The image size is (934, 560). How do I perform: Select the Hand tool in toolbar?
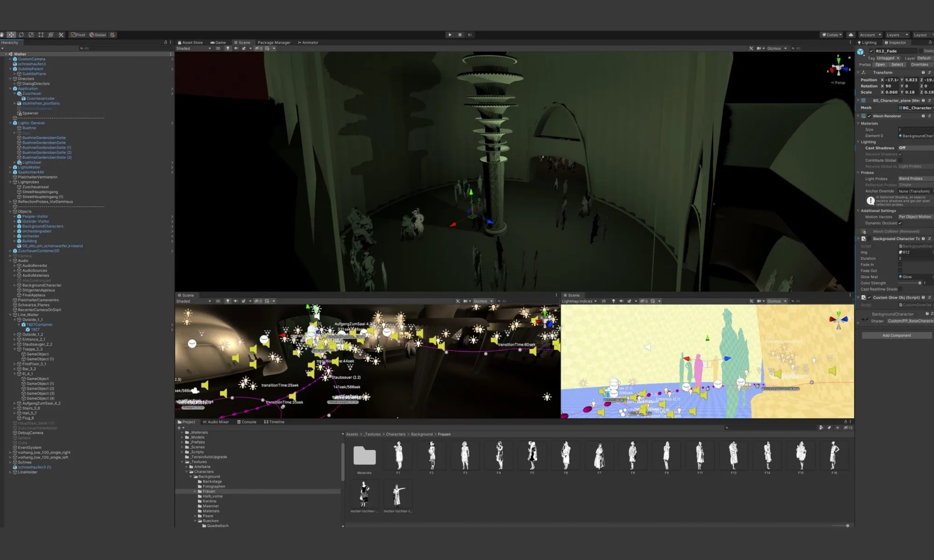tap(2, 35)
